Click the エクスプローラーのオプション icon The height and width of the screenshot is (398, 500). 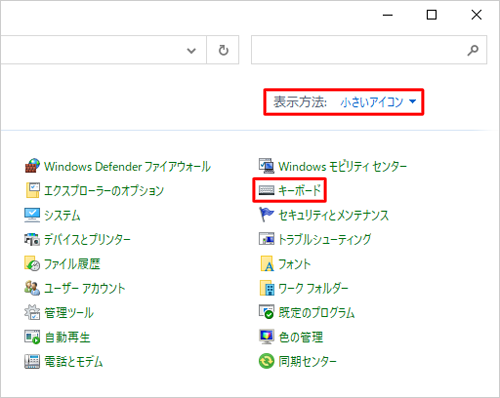click(32, 190)
